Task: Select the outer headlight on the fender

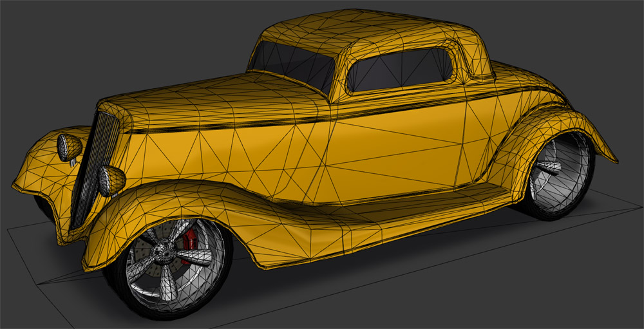Action: [69, 147]
